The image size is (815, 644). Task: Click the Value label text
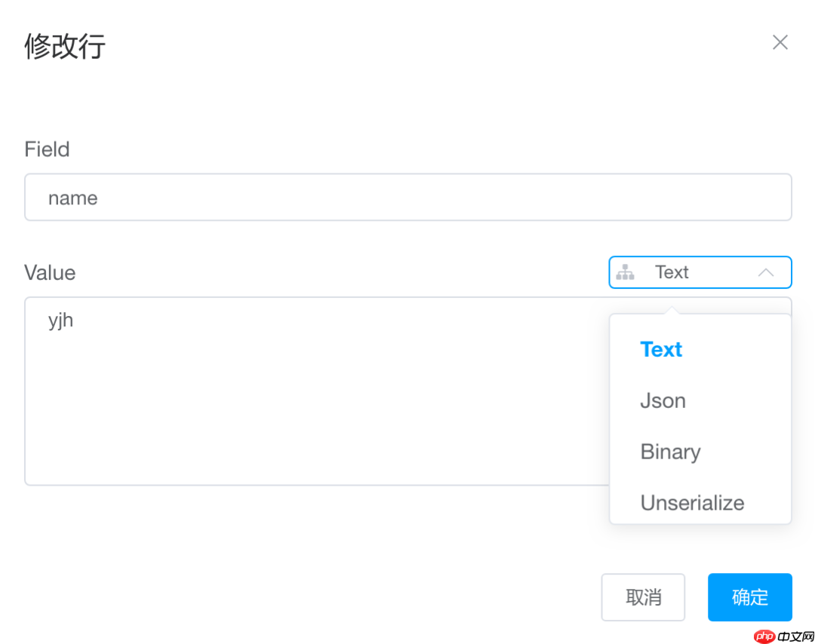50,272
